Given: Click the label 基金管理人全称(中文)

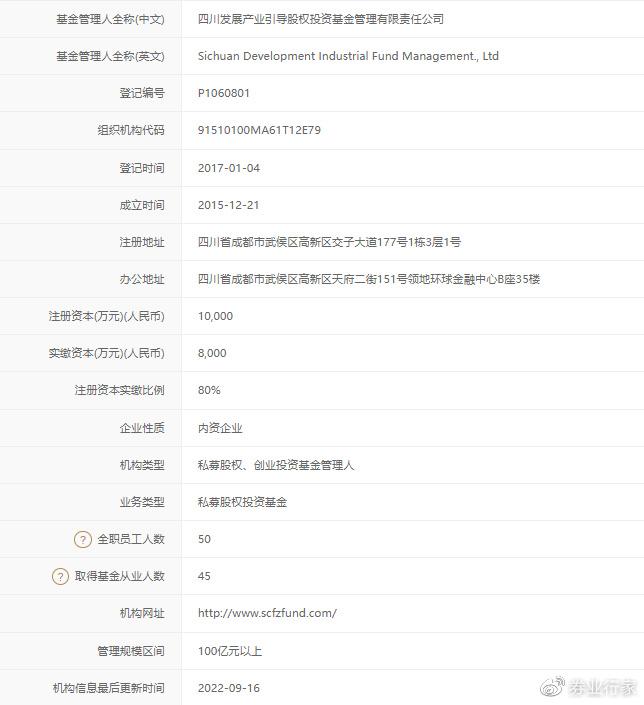Looking at the screenshot, I should [x=110, y=19].
